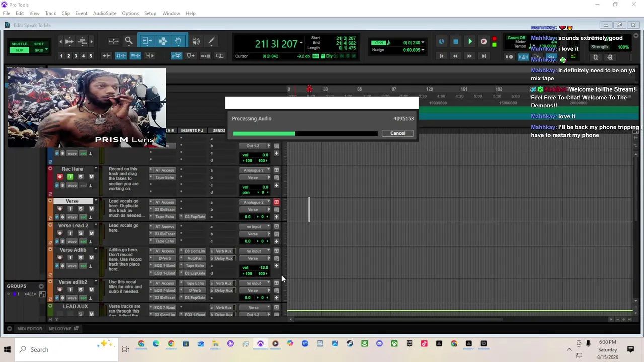
Task: Open the Track menu
Action: [x=50, y=13]
